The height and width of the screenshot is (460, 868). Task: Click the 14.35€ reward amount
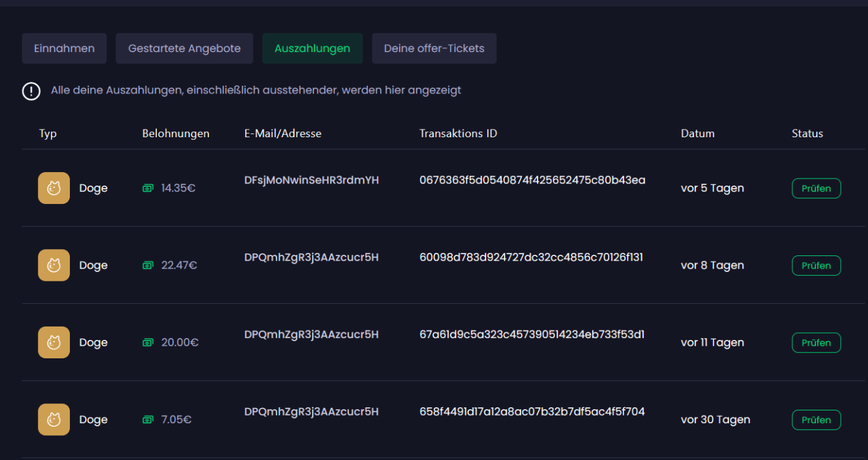(x=178, y=188)
